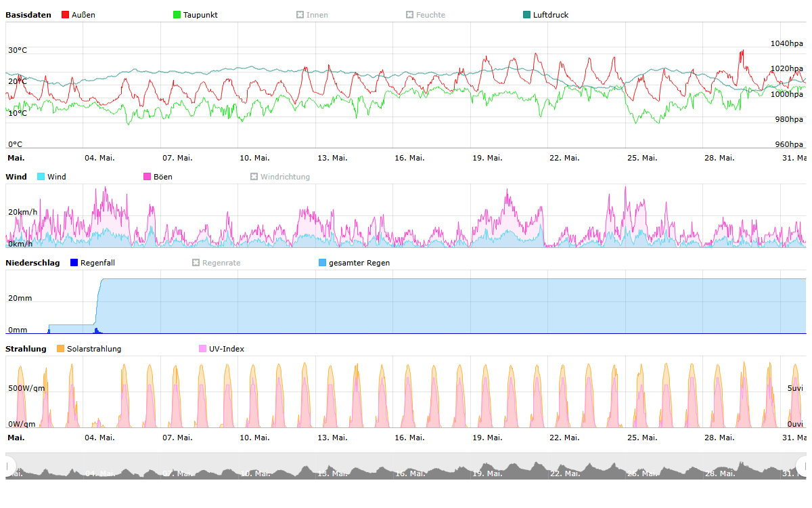
Task: Click the left navigator range handle
Action: [9, 466]
